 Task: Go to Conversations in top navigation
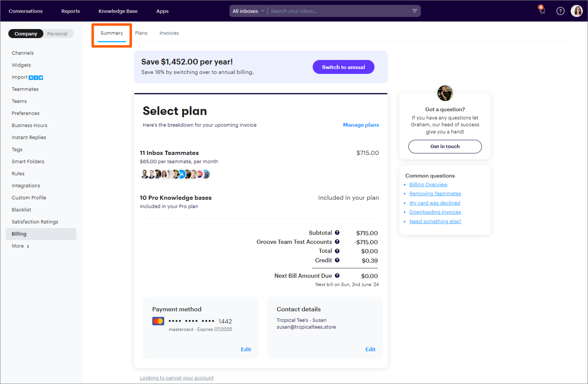26,11
